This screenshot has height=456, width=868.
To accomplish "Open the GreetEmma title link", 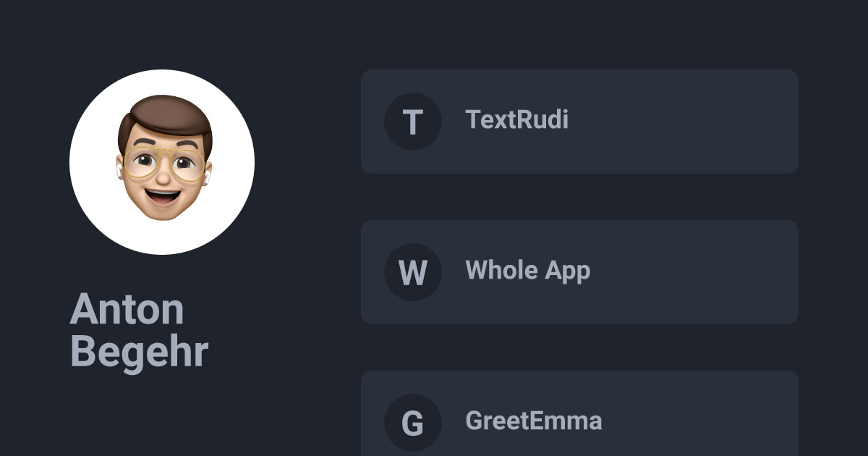I will [x=533, y=421].
